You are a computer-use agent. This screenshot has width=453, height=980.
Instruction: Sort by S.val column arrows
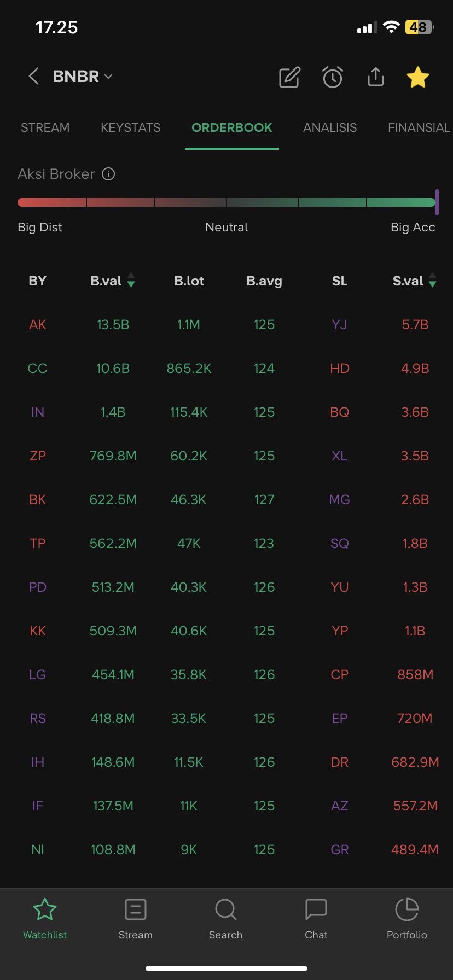[x=432, y=281]
